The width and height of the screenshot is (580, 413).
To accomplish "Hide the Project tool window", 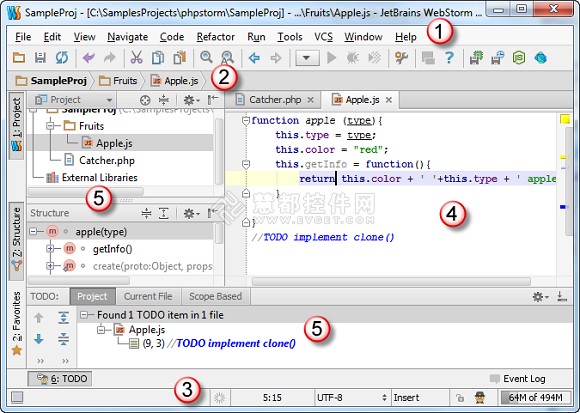I will (x=213, y=99).
